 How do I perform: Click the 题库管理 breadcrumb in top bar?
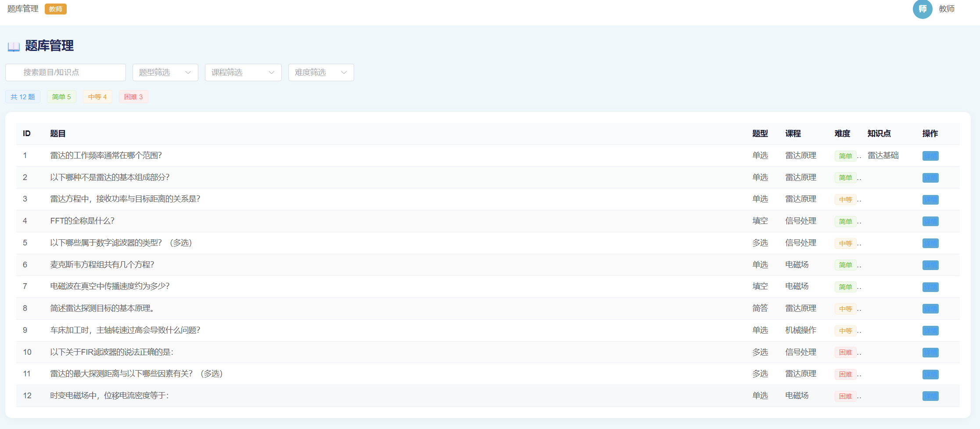click(23, 9)
